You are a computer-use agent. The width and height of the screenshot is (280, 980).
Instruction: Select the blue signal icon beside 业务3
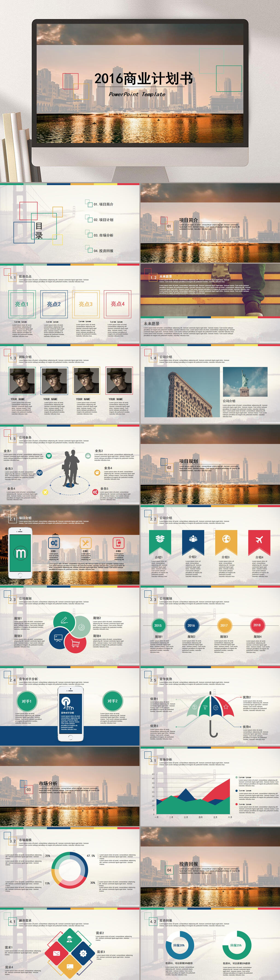point(39,473)
